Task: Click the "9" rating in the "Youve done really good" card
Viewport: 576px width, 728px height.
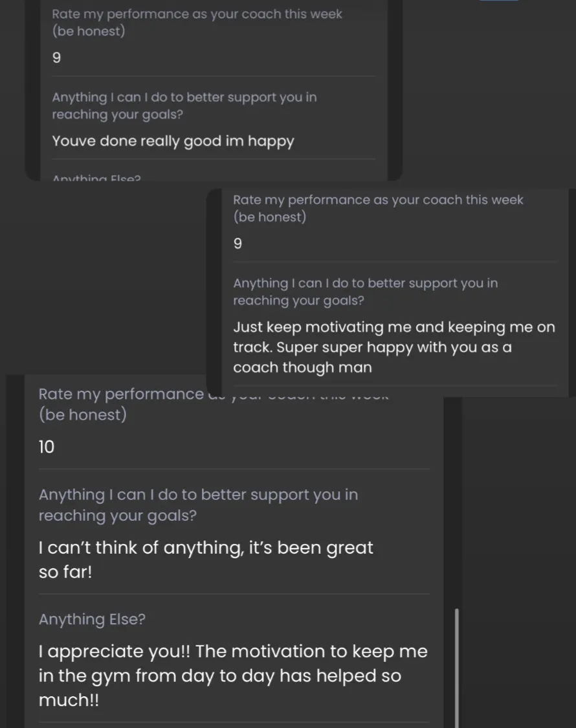Action: [x=56, y=58]
